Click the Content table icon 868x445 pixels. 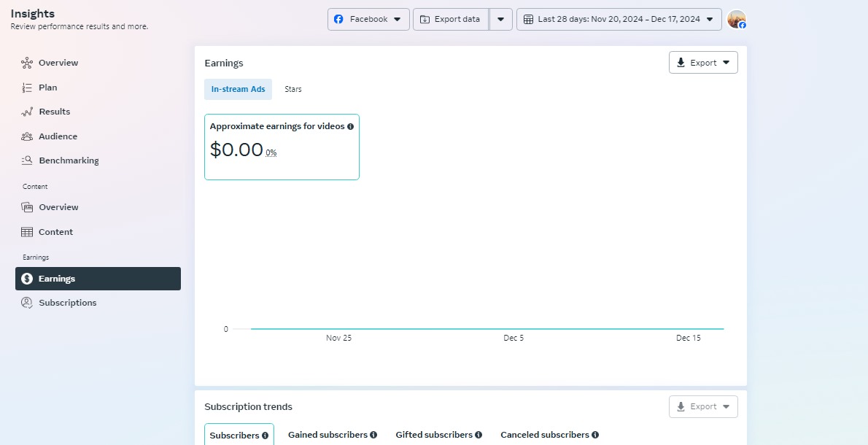[27, 232]
